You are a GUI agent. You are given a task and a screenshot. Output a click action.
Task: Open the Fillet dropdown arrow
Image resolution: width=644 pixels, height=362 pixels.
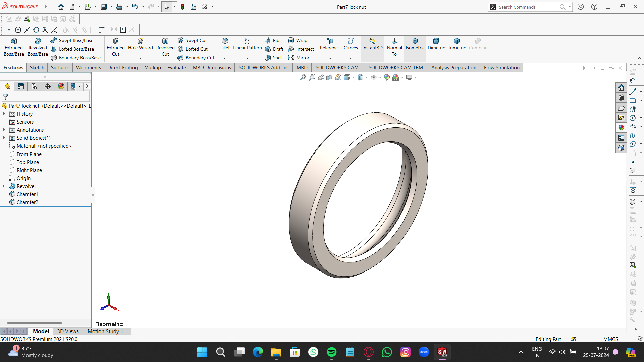[225, 58]
